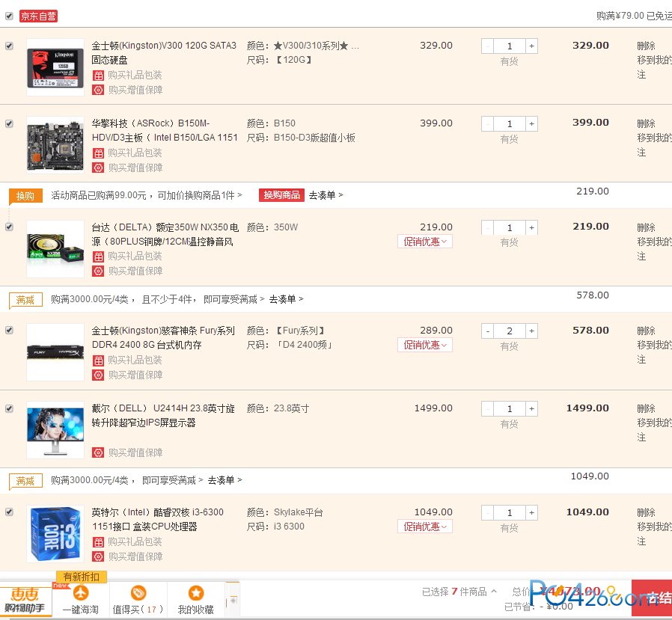Decrease quantity of Kingston V300 SSD
672x620 pixels.
(488, 46)
